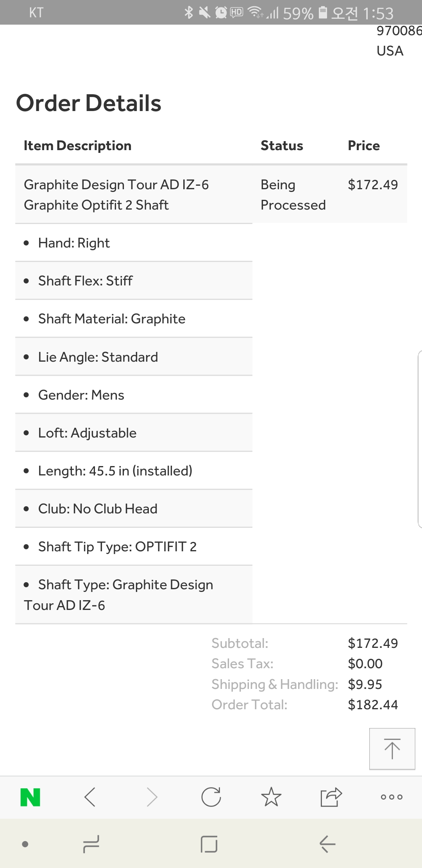The image size is (422, 868).
Task: Tap the Shaft Tip Type OPTIFIT 2 row
Action: 117,547
